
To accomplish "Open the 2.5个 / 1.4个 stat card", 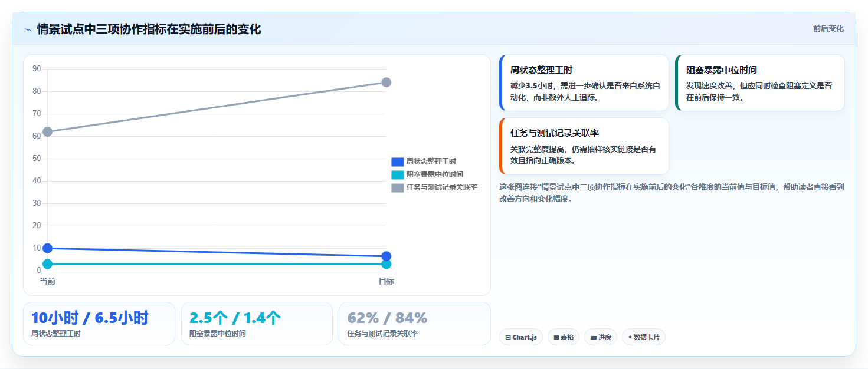I will pyautogui.click(x=257, y=324).
